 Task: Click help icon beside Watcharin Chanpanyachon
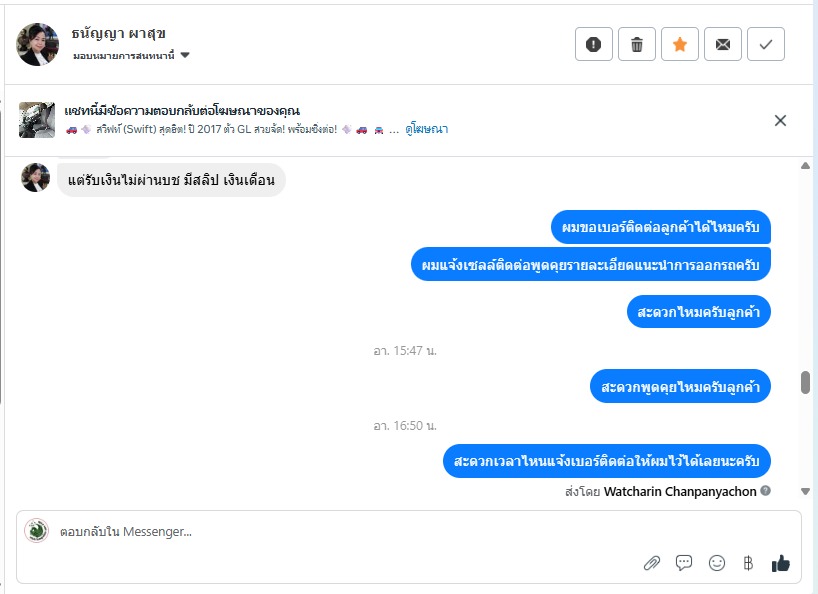pyautogui.click(x=765, y=491)
